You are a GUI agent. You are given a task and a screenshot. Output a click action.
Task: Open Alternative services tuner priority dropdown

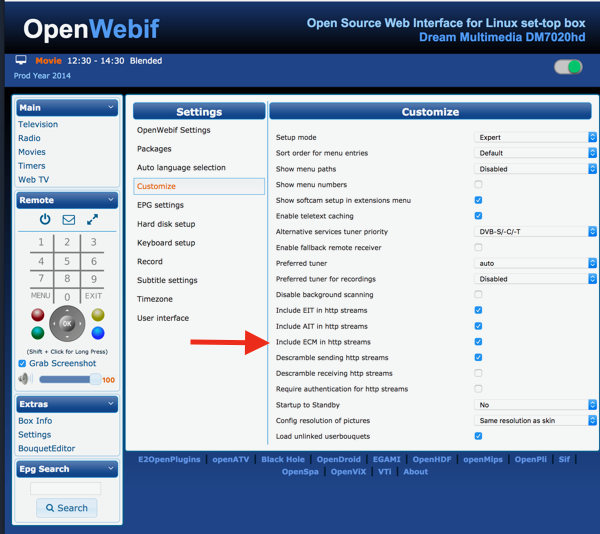[x=535, y=232]
